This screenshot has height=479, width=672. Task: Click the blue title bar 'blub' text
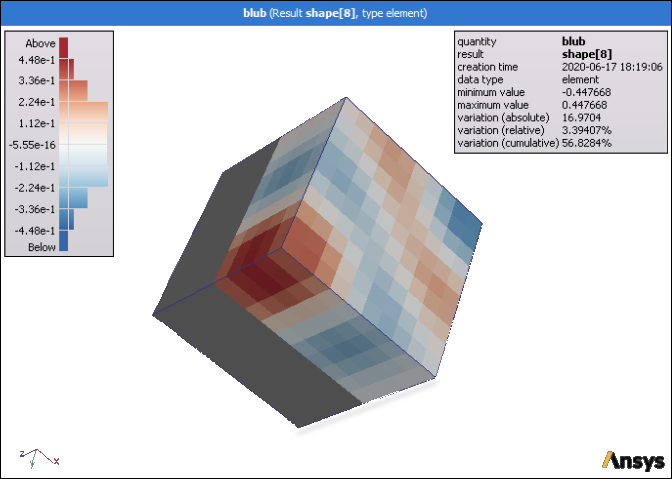click(255, 13)
